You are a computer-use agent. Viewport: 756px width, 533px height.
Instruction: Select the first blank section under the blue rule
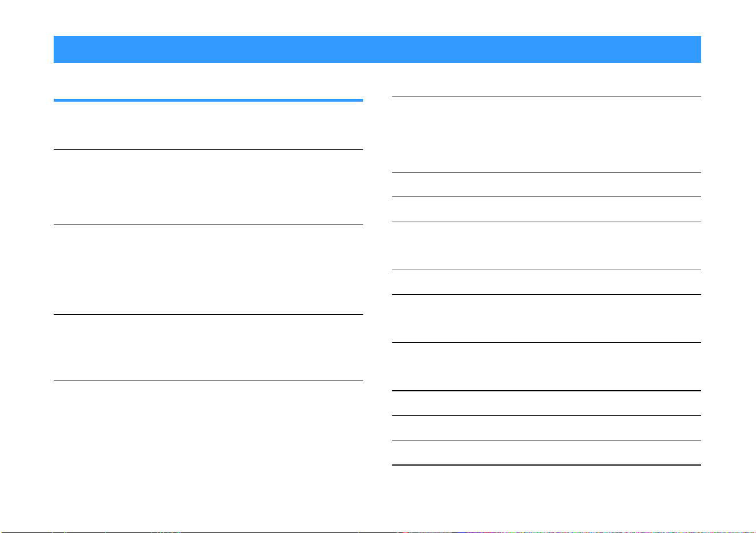click(x=208, y=126)
